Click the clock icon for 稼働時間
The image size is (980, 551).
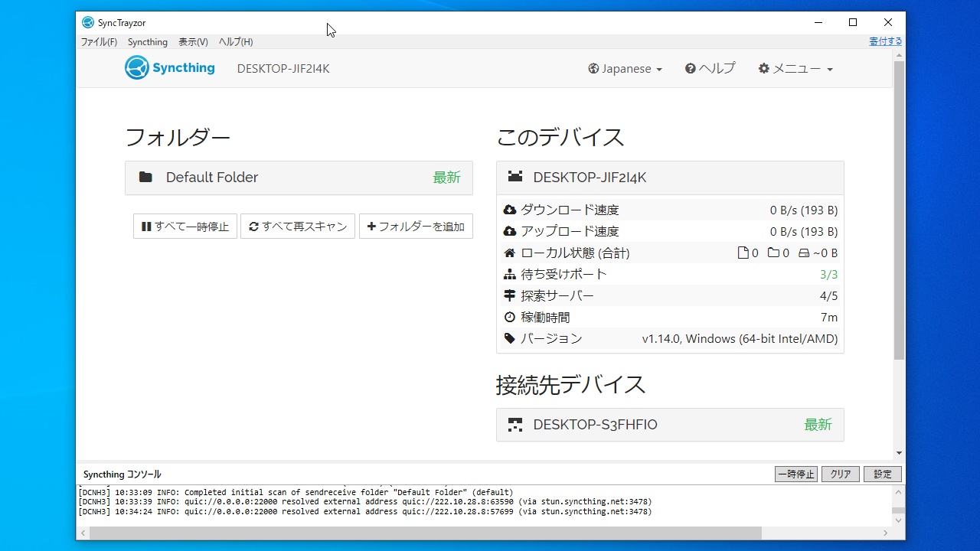tap(510, 317)
